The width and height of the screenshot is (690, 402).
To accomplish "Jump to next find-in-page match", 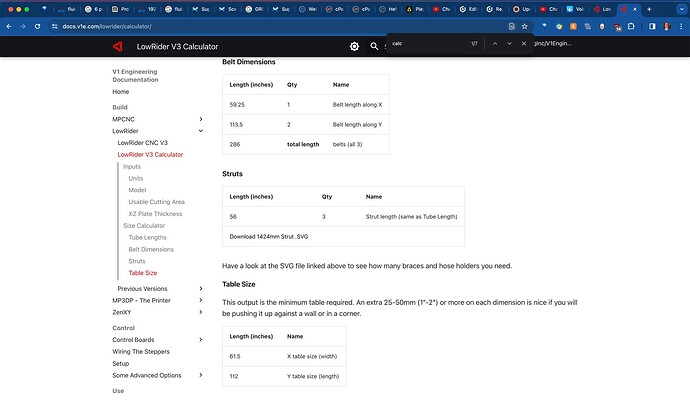I will 509,44.
